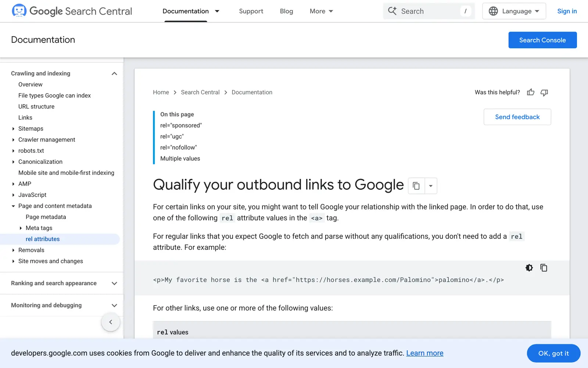The width and height of the screenshot is (588, 368).
Task: Click the thumbs down not helpful icon
Action: click(x=544, y=92)
